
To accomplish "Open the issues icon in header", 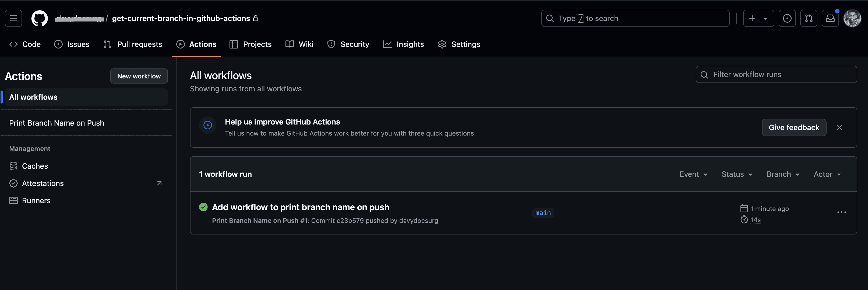I will coord(787,18).
